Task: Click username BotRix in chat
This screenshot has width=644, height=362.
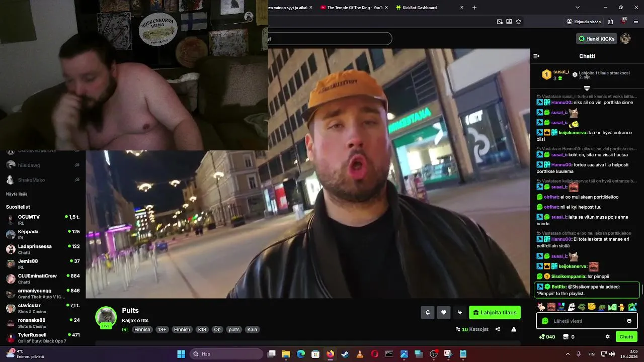Action: 558,287
